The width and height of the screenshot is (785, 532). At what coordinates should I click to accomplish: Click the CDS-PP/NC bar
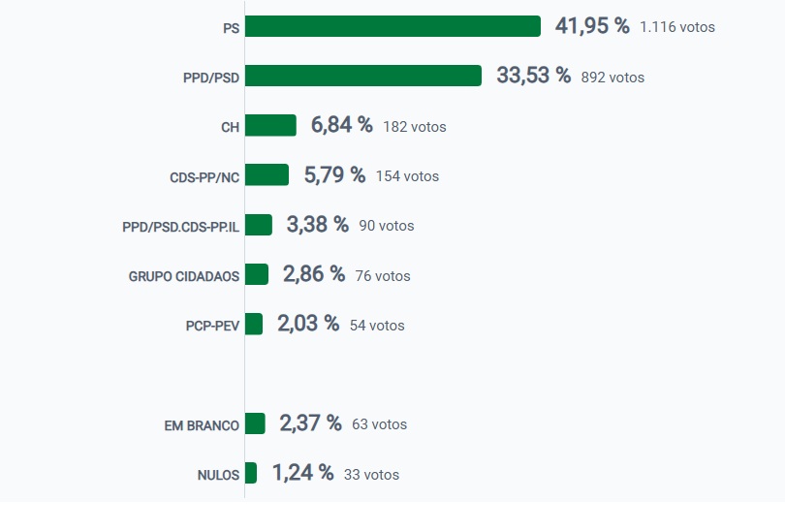[x=267, y=174]
